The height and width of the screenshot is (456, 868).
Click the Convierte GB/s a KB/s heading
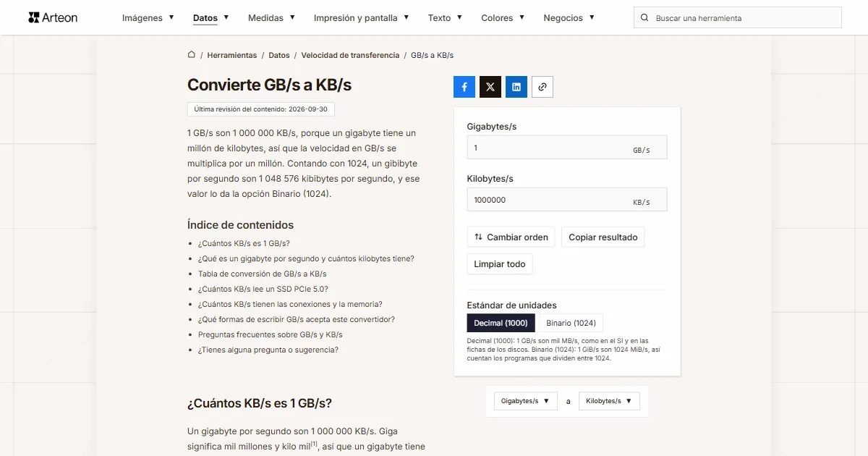[x=269, y=85]
